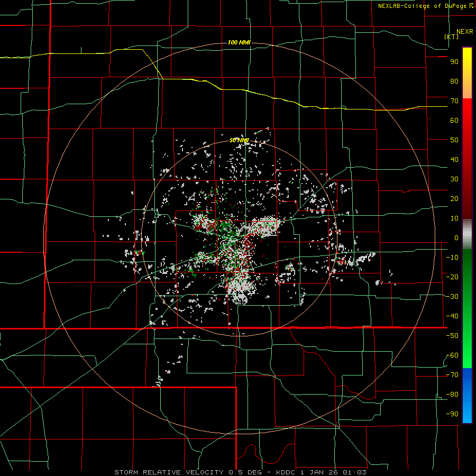Click the 50 NMI range ring label

[239, 140]
